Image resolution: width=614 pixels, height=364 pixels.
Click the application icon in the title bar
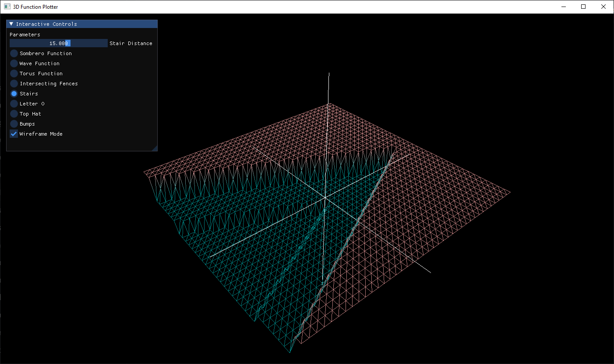(x=7, y=7)
